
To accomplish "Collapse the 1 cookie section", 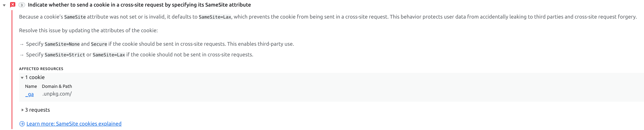I will [35, 77].
